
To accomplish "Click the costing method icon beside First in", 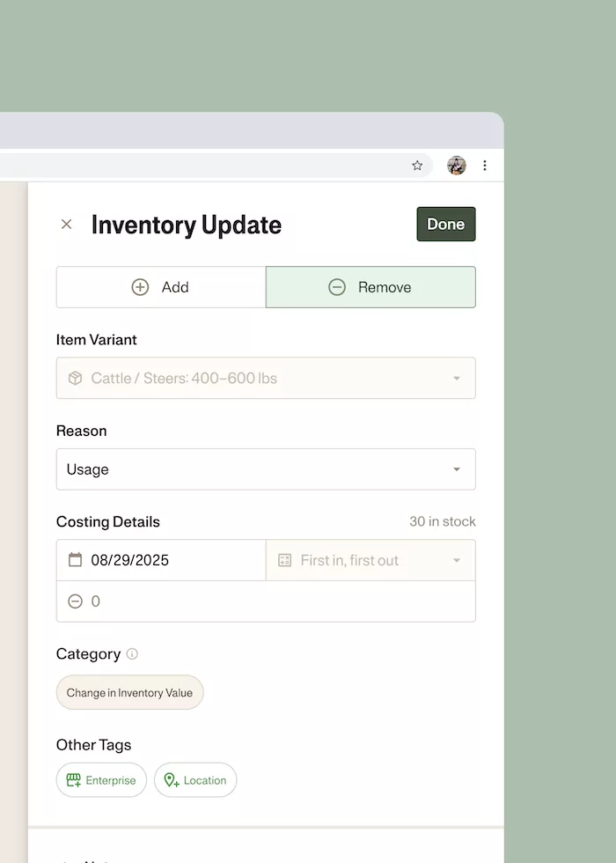I will pyautogui.click(x=284, y=560).
